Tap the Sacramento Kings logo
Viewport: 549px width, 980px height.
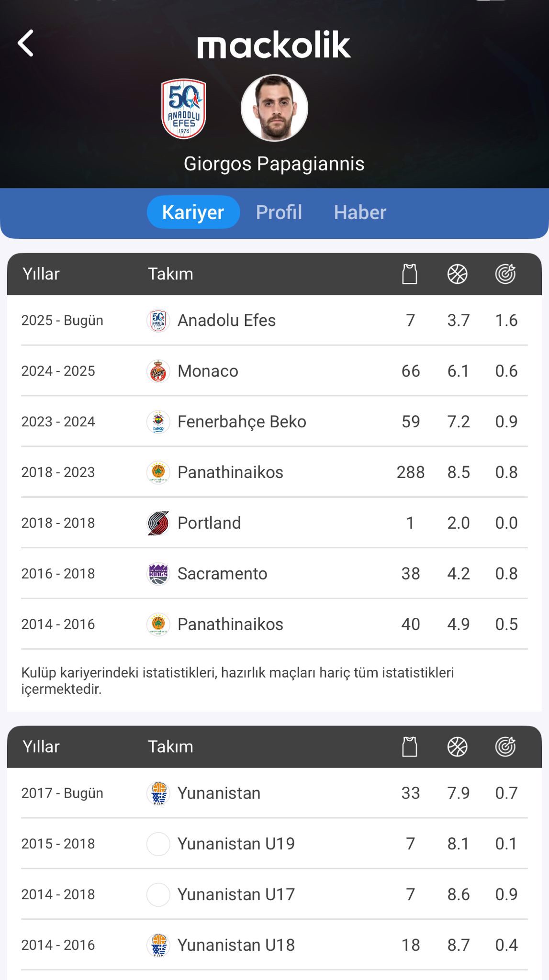point(158,574)
